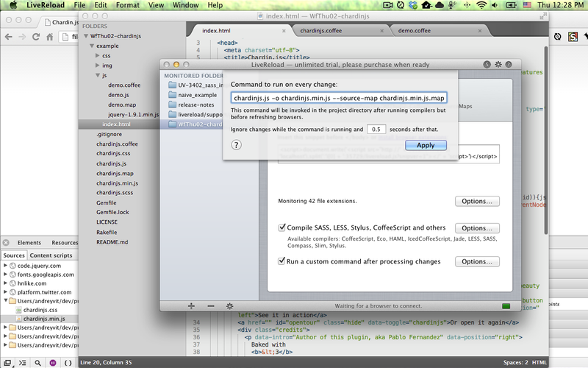Click the plus icon to add monitored folder
Viewport: 588px width, 368px height.
click(x=191, y=306)
